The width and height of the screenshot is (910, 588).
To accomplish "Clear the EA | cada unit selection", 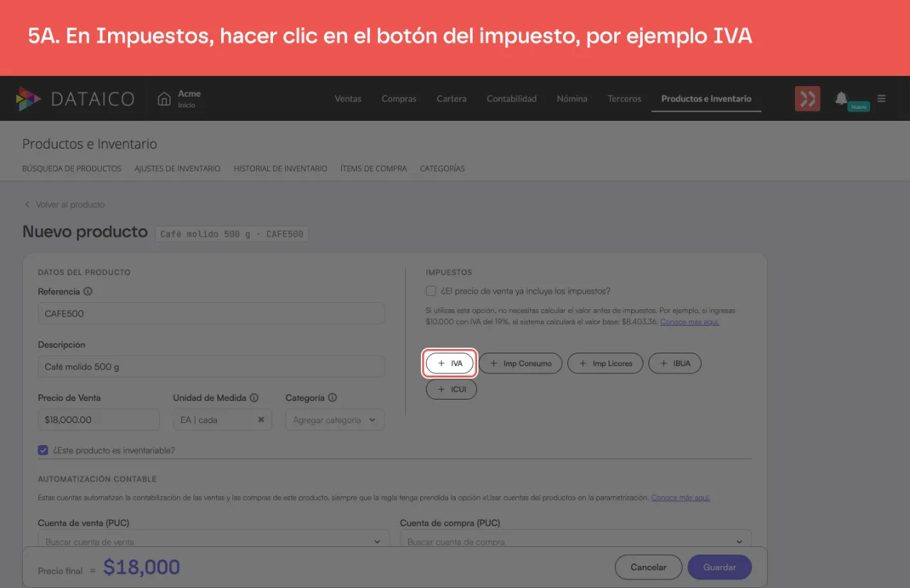I will pos(261,419).
